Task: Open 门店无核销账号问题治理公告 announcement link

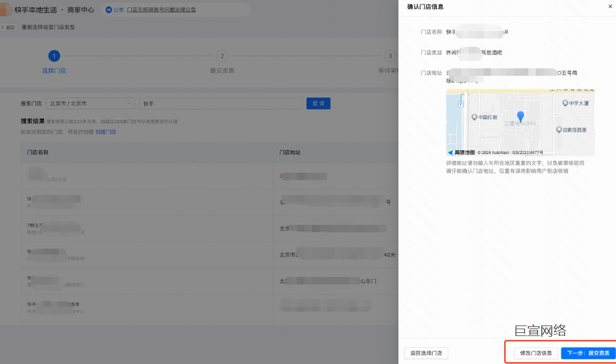Action: 161,10
